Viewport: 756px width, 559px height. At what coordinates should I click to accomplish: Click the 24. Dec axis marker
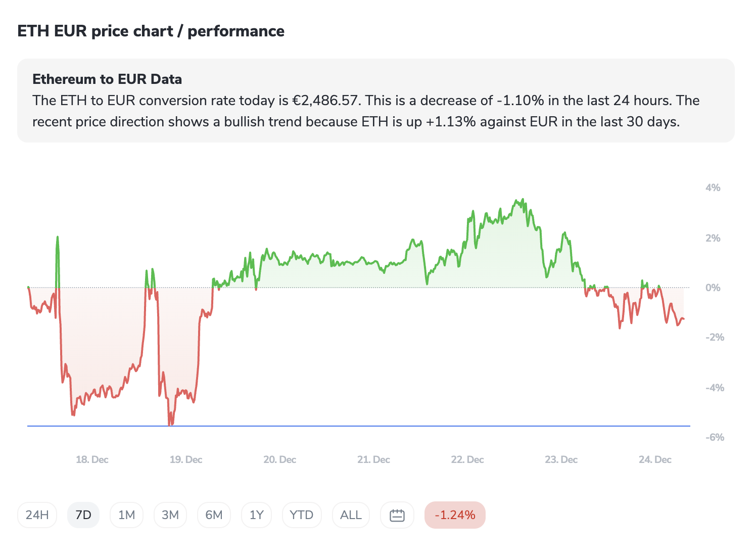(x=655, y=459)
